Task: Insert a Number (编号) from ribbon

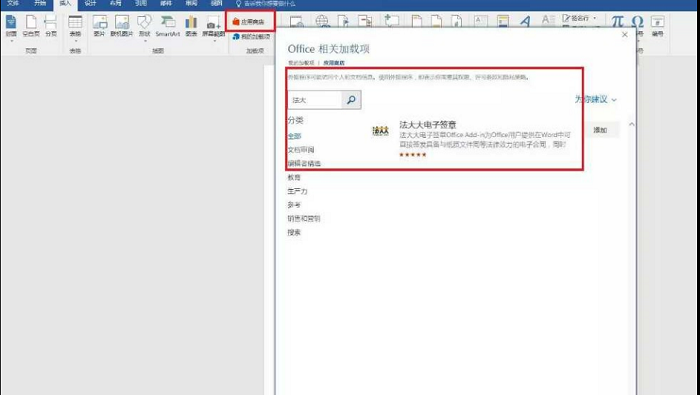Action: [x=658, y=25]
